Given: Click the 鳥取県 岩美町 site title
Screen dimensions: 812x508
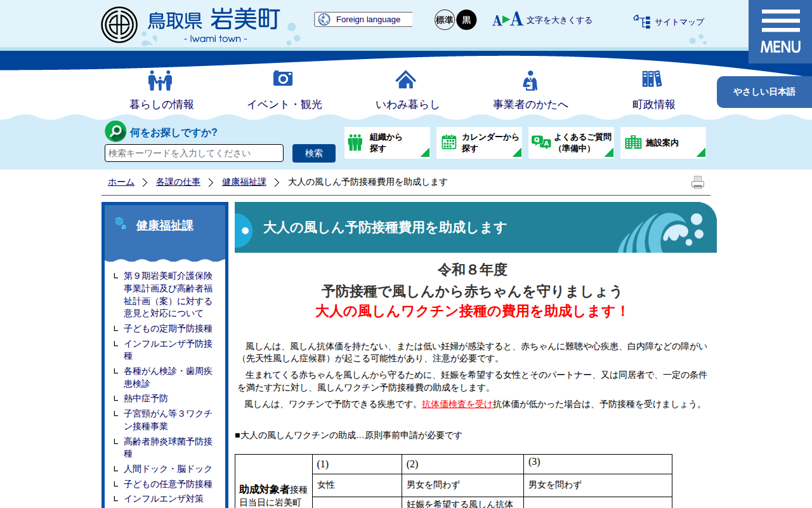Looking at the screenshot, I should (x=213, y=20).
